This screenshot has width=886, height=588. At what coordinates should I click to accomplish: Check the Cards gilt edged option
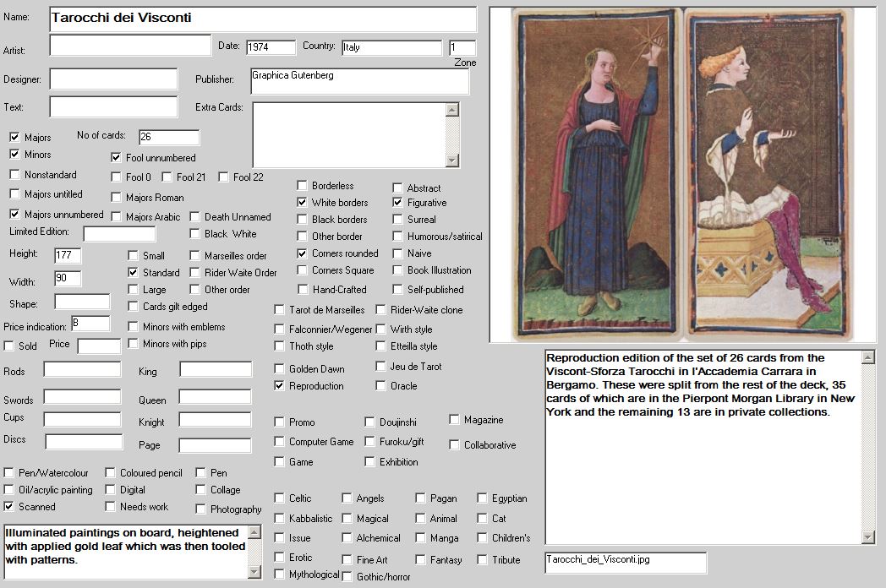pyautogui.click(x=134, y=307)
